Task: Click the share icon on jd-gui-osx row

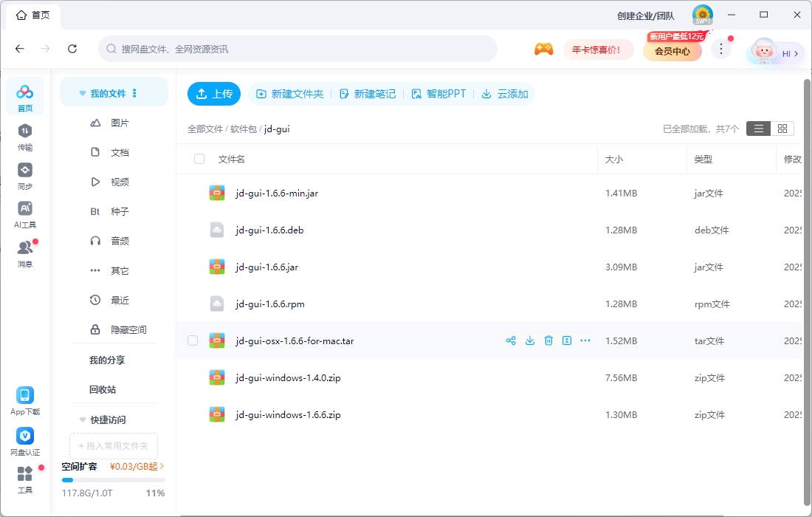Action: pos(511,340)
